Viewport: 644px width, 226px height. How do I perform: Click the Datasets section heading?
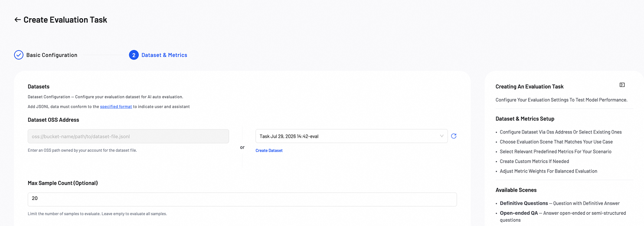(39, 86)
